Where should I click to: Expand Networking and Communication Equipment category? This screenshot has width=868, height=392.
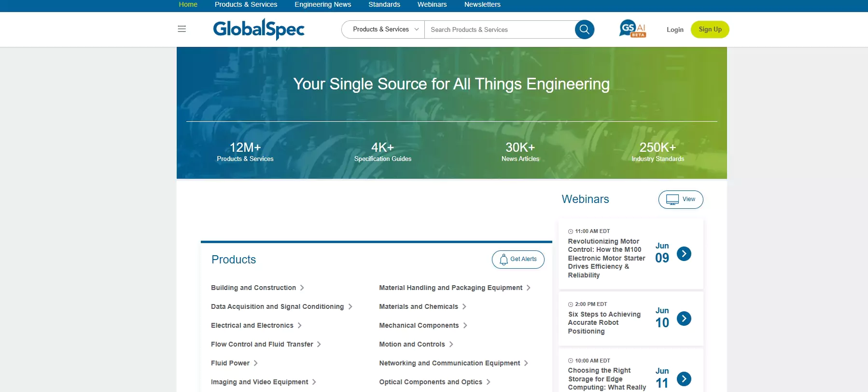(x=454, y=363)
